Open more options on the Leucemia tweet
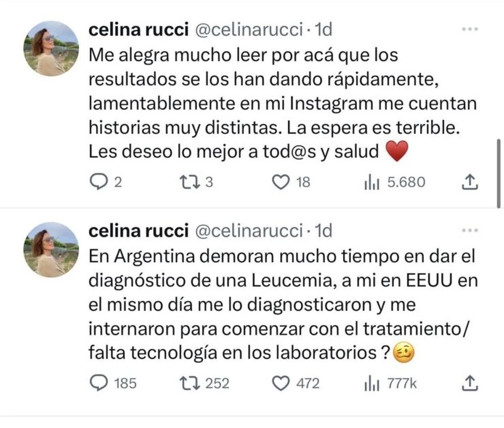504x428 pixels. coord(470,230)
